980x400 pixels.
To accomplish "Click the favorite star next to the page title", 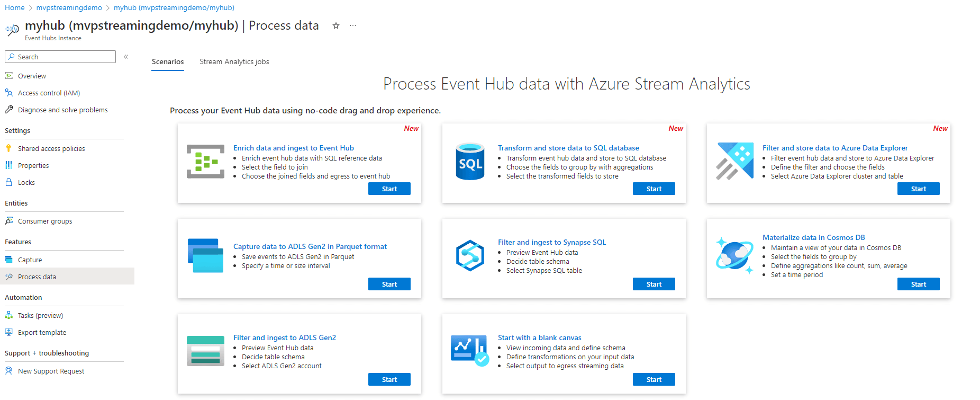I will coord(335,25).
